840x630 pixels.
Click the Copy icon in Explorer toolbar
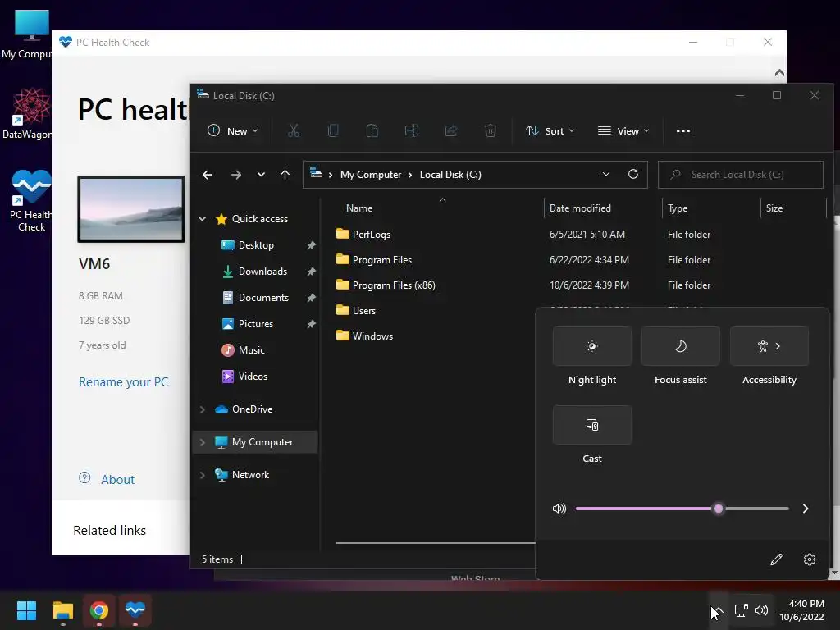point(333,130)
